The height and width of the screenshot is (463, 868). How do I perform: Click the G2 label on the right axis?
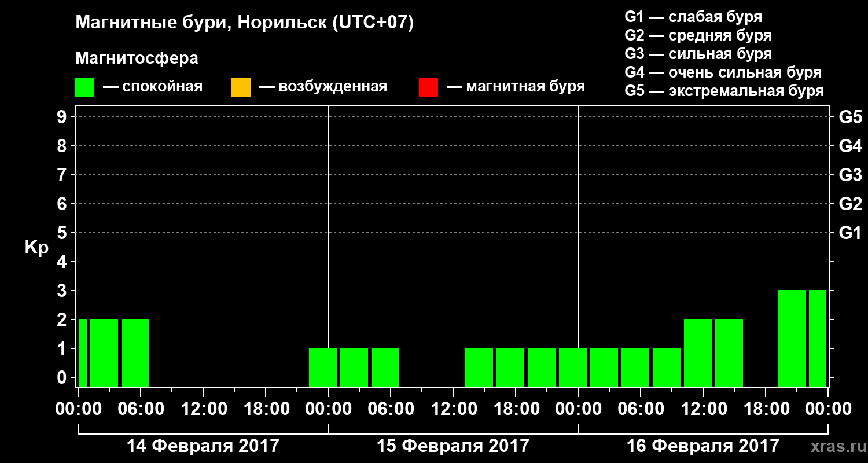point(850,204)
